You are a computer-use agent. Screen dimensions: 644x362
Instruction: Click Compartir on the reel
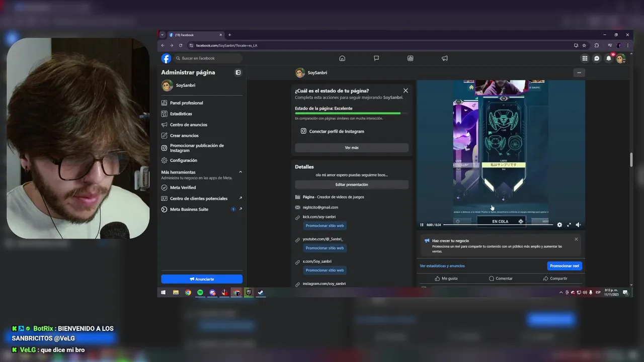[x=555, y=279]
